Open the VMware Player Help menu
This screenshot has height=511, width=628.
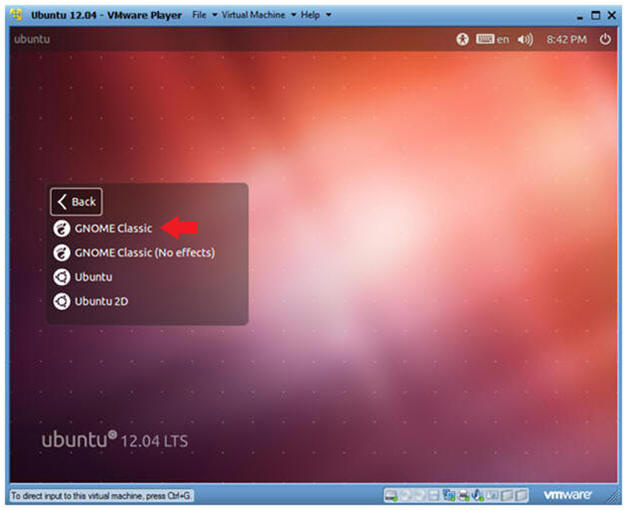[x=310, y=15]
